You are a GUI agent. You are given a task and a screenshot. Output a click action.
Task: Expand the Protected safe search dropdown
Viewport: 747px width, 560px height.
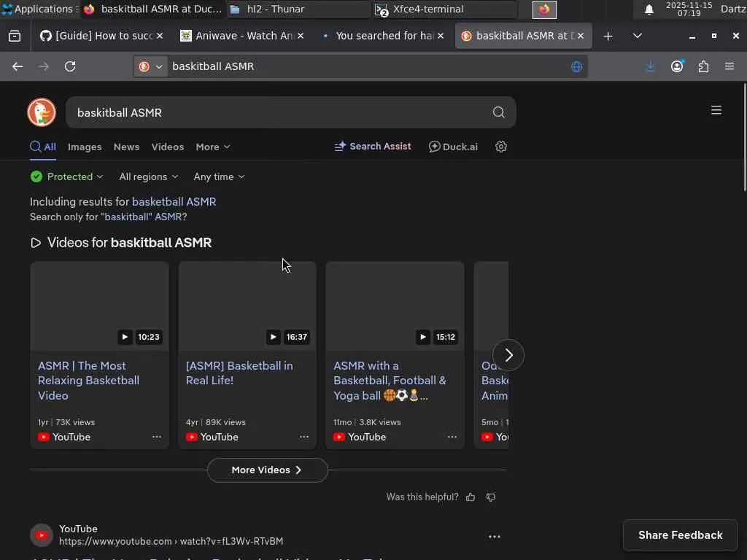pyautogui.click(x=66, y=176)
